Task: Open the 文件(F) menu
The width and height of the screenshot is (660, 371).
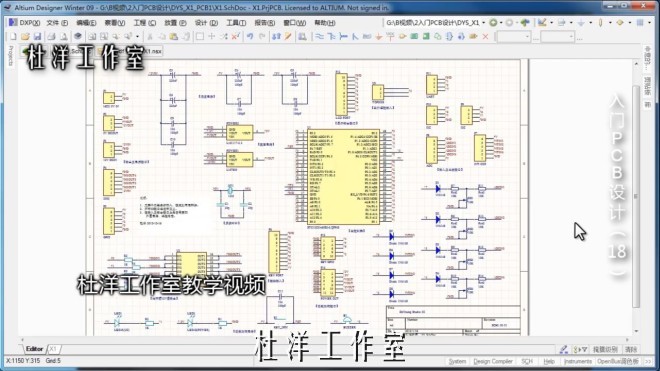Action: click(57, 23)
